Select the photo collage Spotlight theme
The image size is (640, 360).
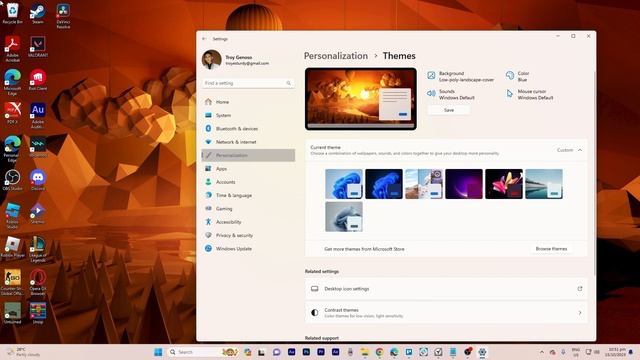tap(424, 184)
